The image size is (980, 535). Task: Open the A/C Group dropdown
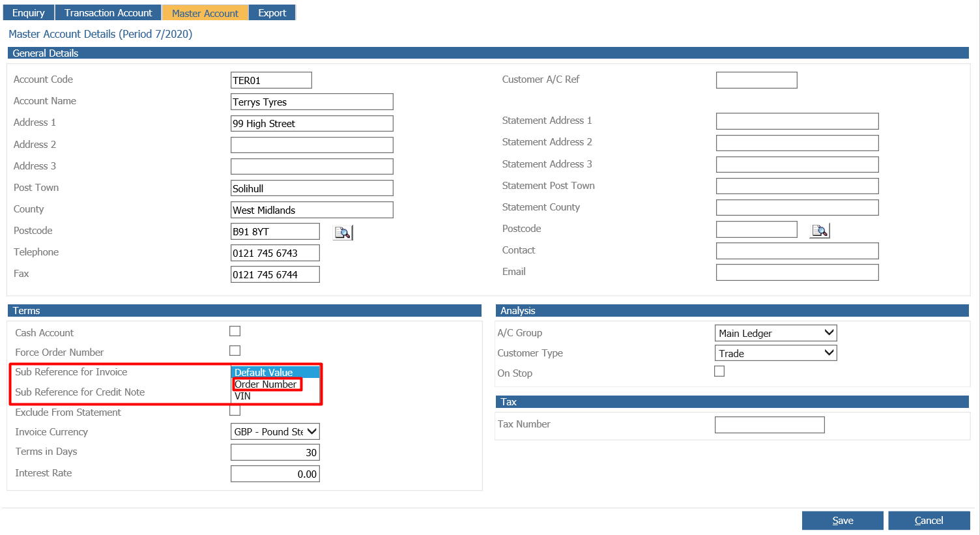pos(775,333)
